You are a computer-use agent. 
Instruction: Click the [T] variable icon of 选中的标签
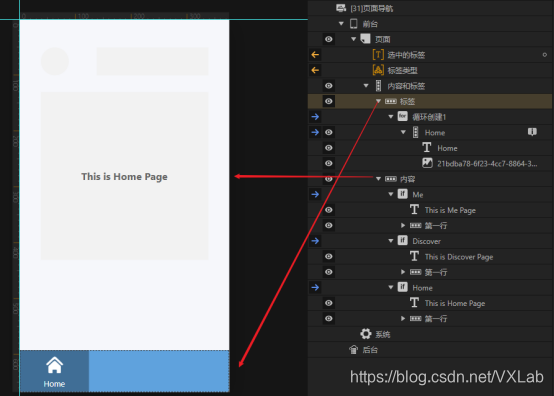click(378, 54)
